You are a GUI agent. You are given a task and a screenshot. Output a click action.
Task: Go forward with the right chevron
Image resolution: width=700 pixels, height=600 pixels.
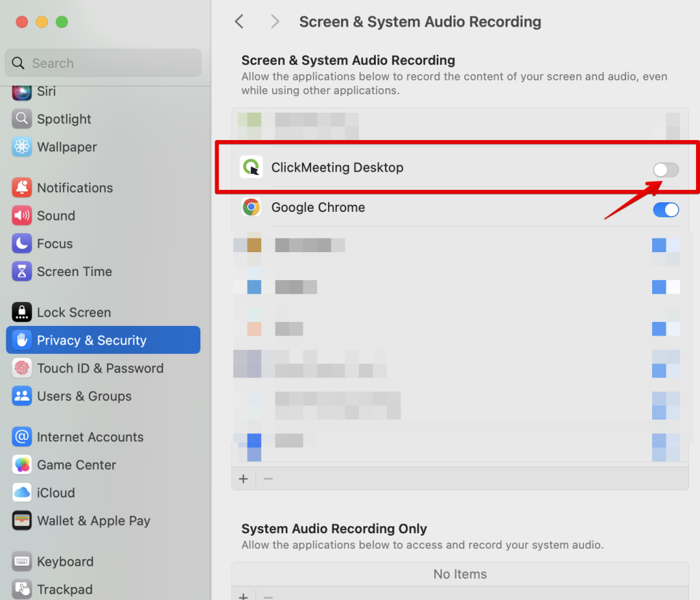[275, 21]
